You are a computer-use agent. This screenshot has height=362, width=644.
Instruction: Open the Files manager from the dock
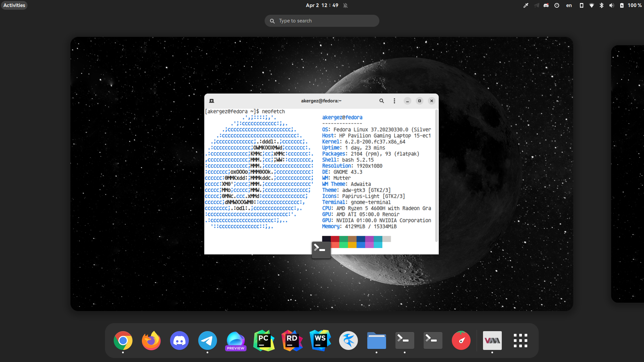(376, 341)
